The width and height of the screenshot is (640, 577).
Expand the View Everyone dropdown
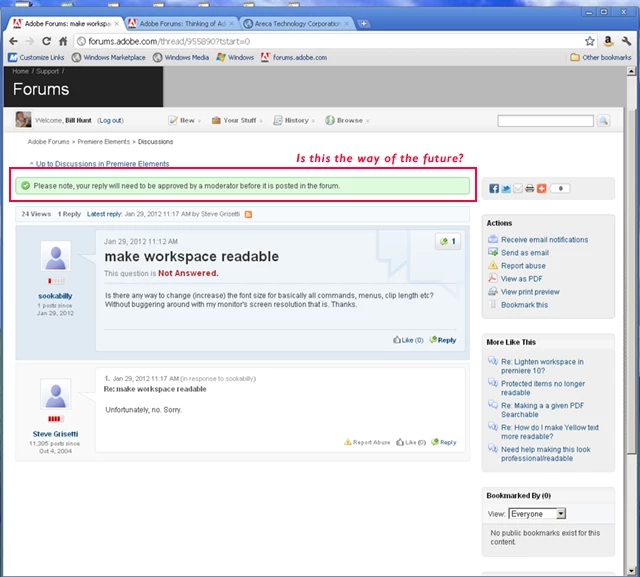click(x=537, y=514)
